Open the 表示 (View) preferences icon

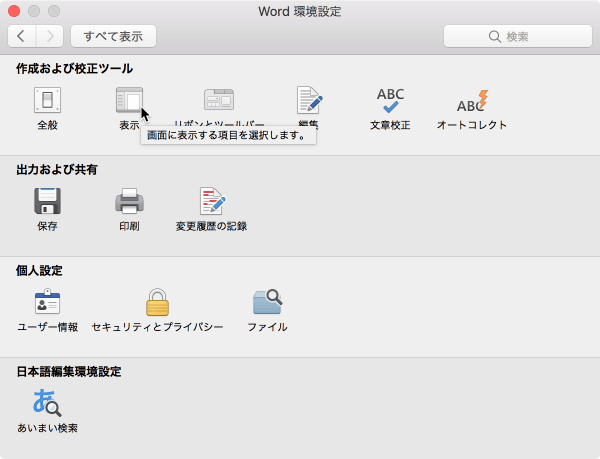pyautogui.click(x=129, y=100)
